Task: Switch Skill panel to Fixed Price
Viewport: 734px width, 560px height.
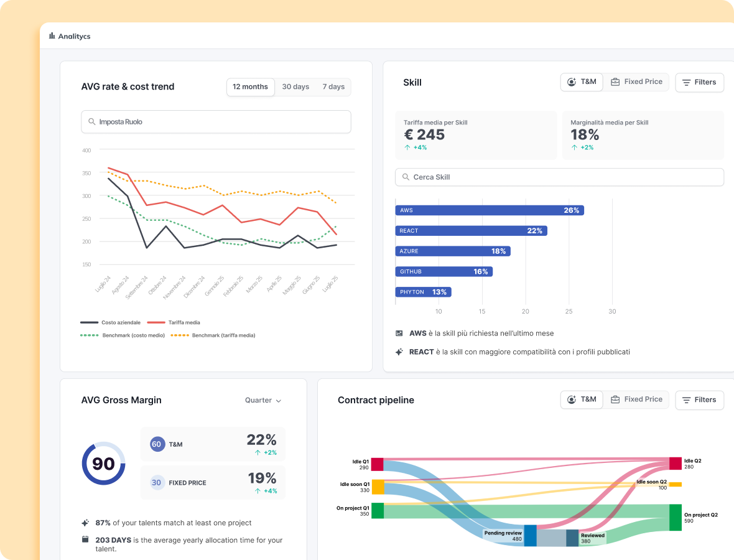Action: pyautogui.click(x=636, y=82)
